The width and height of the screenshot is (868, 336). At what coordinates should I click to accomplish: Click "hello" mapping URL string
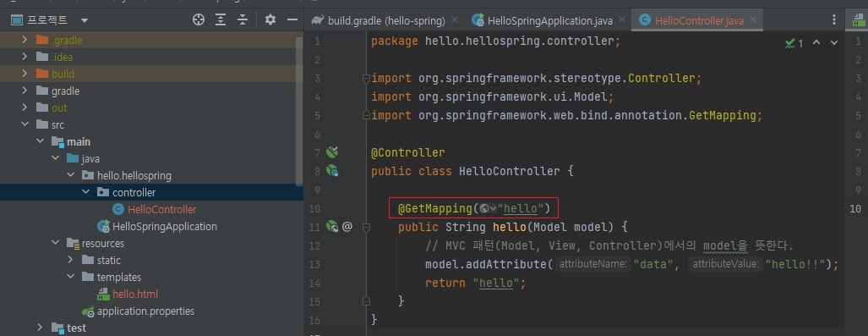tap(521, 208)
